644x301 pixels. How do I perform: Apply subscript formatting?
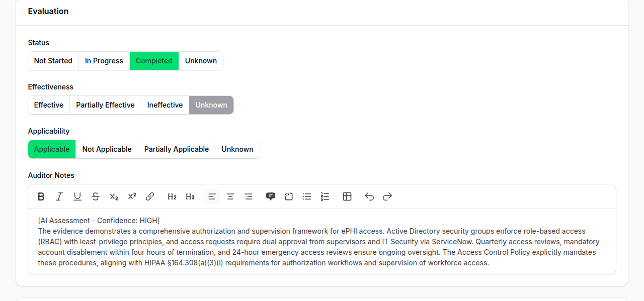114,196
